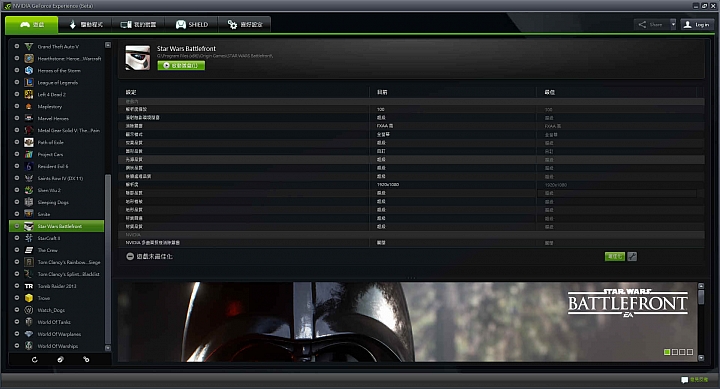The width and height of the screenshot is (720, 389).
Task: Click the rightmost icon below game list
Action: coord(86,360)
